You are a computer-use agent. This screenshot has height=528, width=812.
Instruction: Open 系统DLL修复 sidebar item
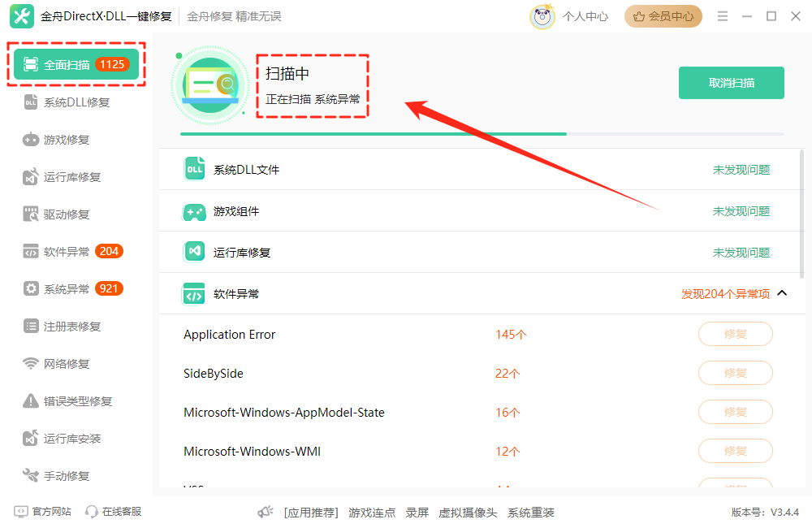(x=76, y=102)
